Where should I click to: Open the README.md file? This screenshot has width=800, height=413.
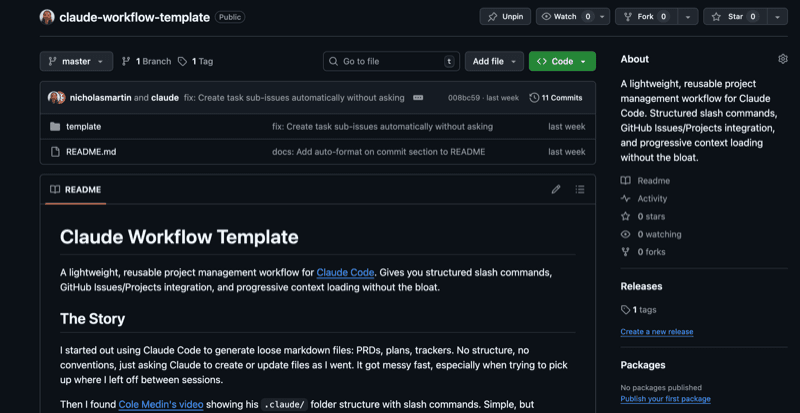pyautogui.click(x=90, y=152)
